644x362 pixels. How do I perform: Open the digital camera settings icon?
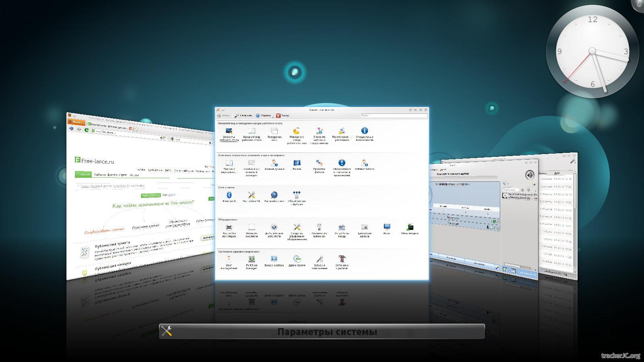pyautogui.click(x=365, y=228)
